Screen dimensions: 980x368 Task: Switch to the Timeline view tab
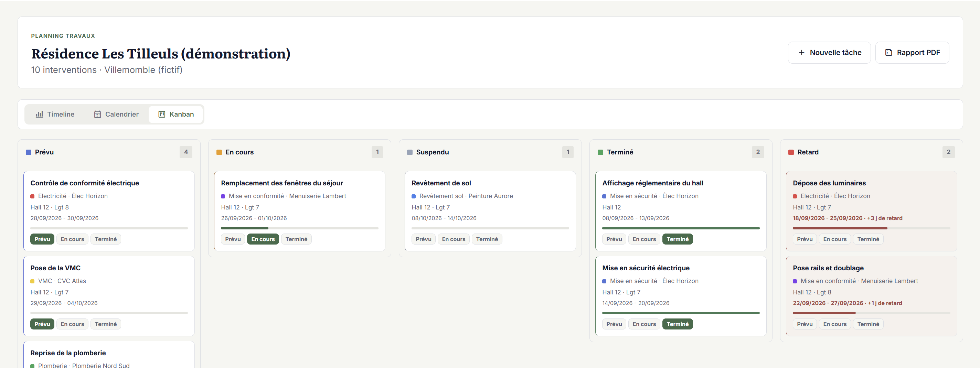point(55,115)
